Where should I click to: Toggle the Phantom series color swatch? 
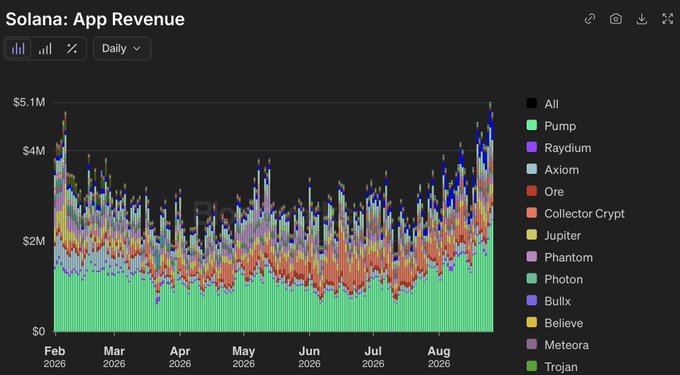click(532, 257)
